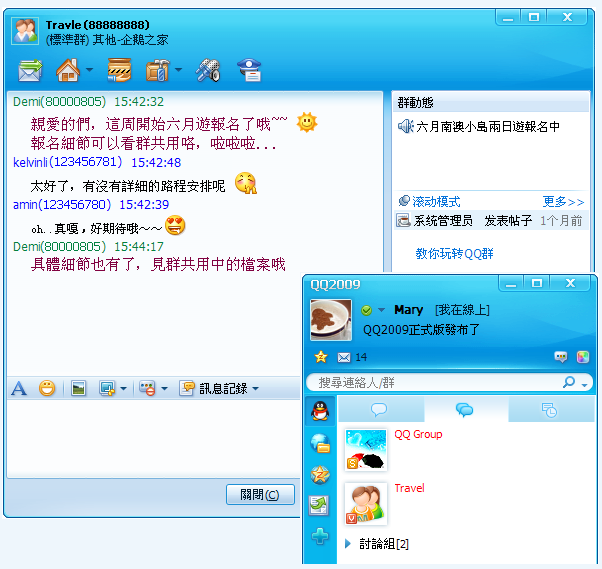Expand the search options dropdown arrow
The width and height of the screenshot is (602, 569).
585,385
